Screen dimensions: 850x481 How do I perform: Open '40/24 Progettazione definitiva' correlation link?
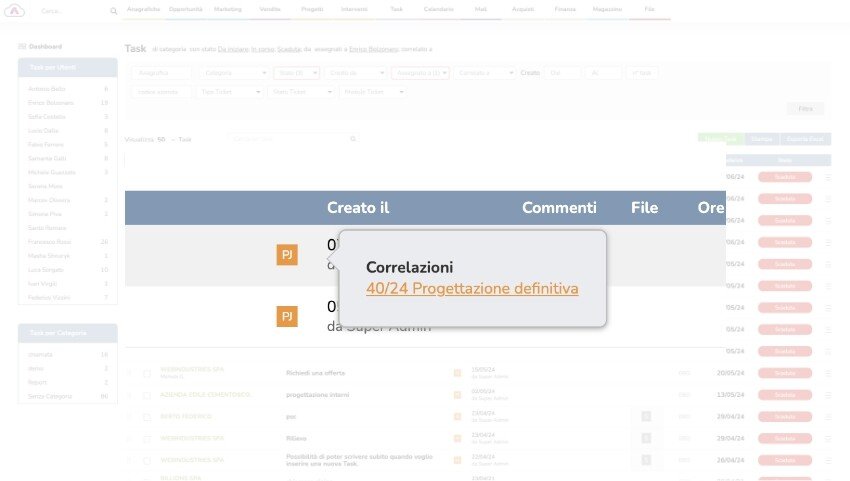(472, 289)
